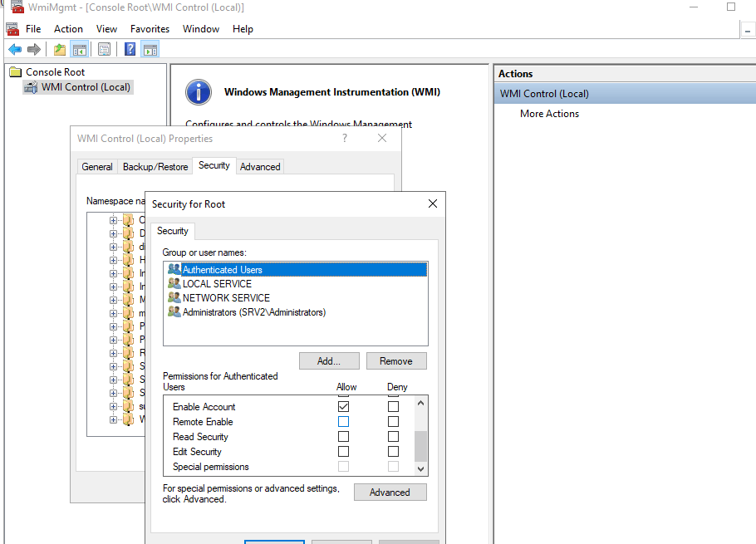Check Allow for Read Security

[343, 437]
